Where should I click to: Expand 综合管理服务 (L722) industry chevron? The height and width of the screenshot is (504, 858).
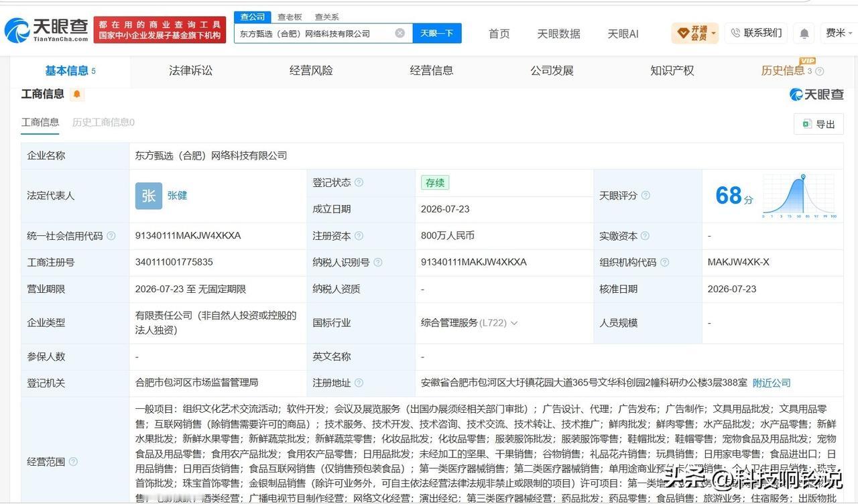[x=514, y=323]
